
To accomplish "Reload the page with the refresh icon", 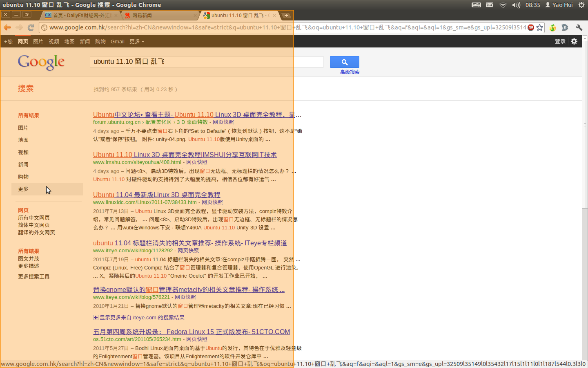I will (x=31, y=27).
